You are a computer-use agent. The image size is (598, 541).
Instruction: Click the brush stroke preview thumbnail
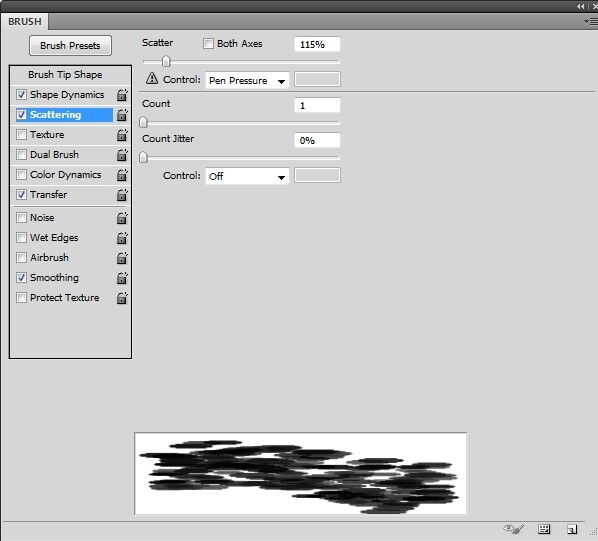click(x=301, y=473)
